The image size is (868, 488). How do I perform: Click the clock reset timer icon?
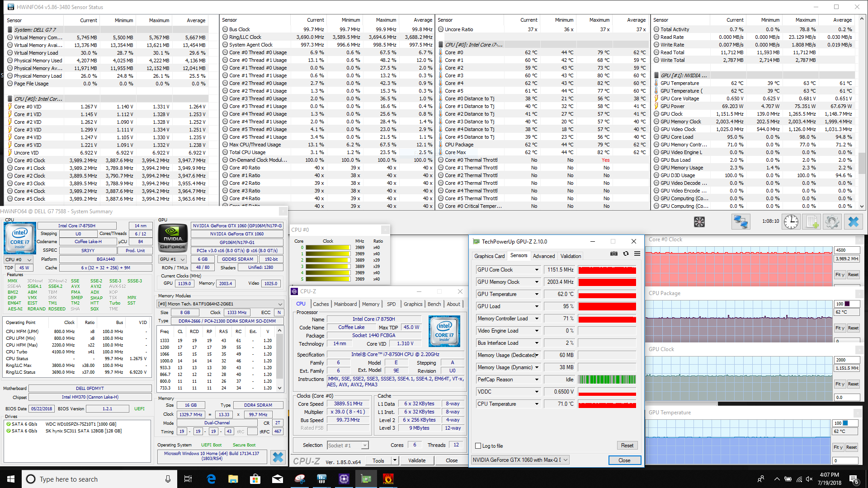point(791,222)
